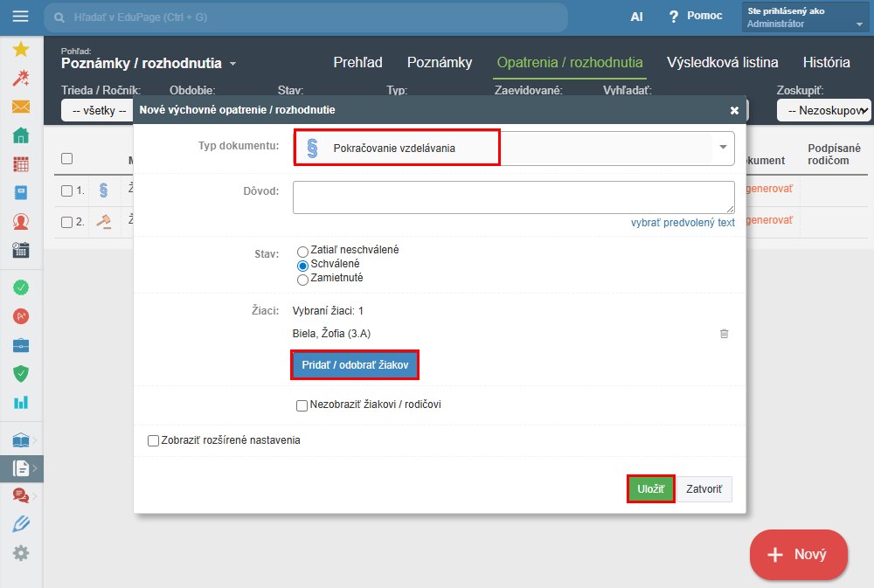This screenshot has width=874, height=588.
Task: Open the orange envelope messages icon
Action: pyautogui.click(x=21, y=107)
